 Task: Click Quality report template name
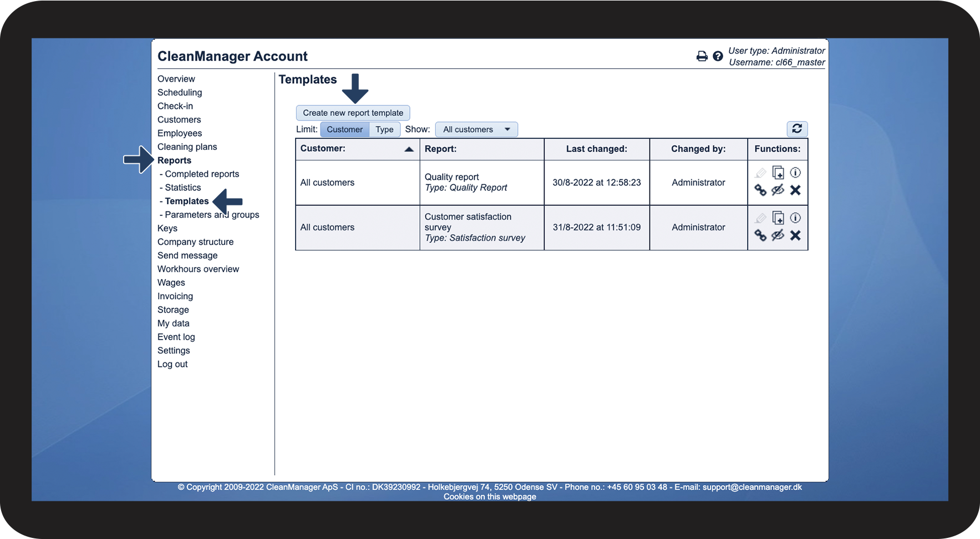(452, 177)
